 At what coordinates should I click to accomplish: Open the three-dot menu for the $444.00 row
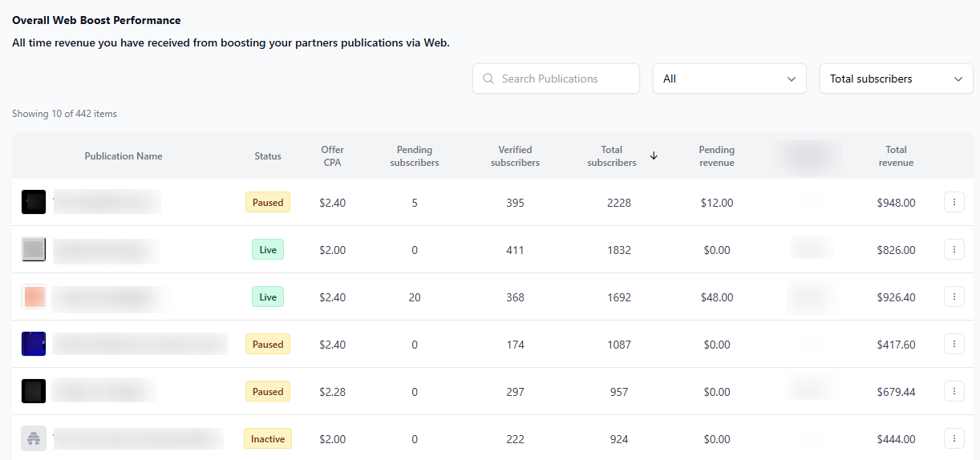954,439
